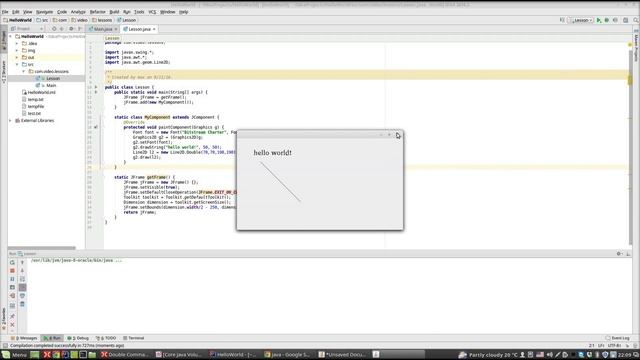
Task: Click scroll from source icon in Project panel
Action: click(54, 29)
